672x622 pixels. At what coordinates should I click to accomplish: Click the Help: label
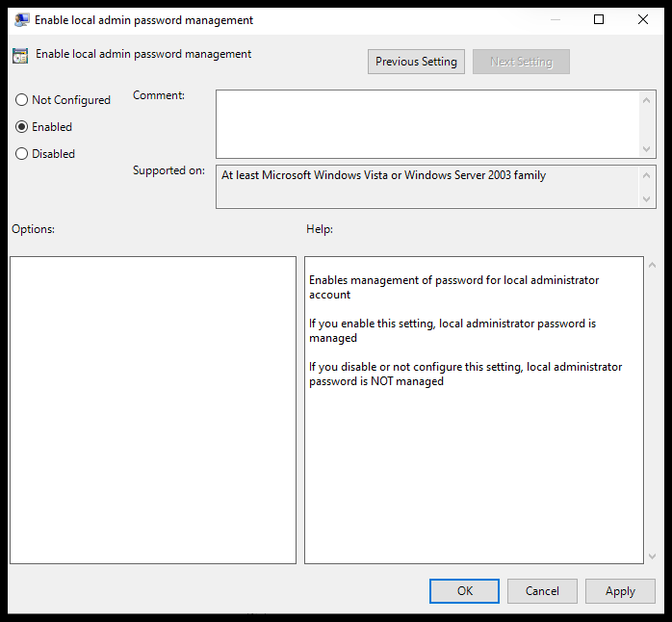(320, 229)
